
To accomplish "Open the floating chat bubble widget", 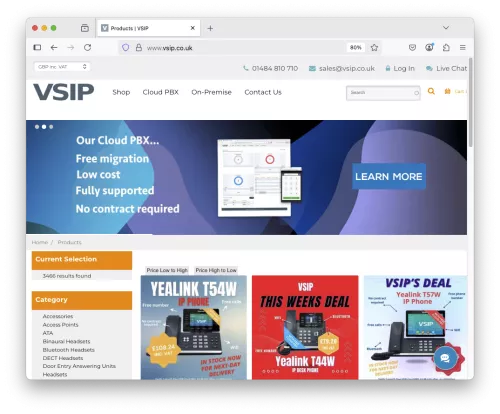I will 445,358.
